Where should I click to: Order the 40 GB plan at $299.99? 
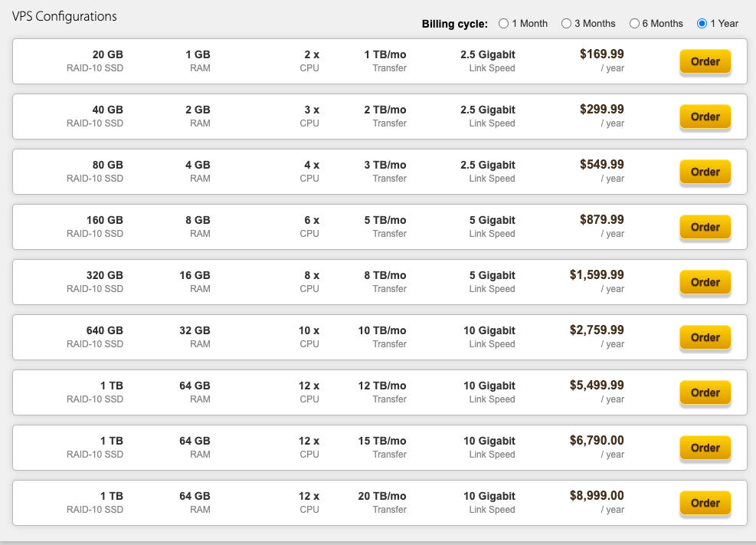point(705,117)
